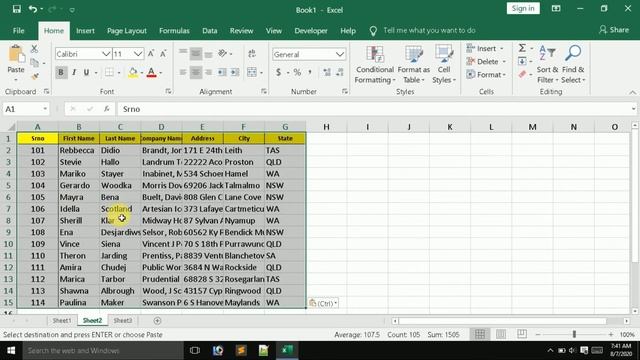Click the Paste clipboard icon
Screen dimensions: 640x360
pyautogui.click(x=16, y=54)
